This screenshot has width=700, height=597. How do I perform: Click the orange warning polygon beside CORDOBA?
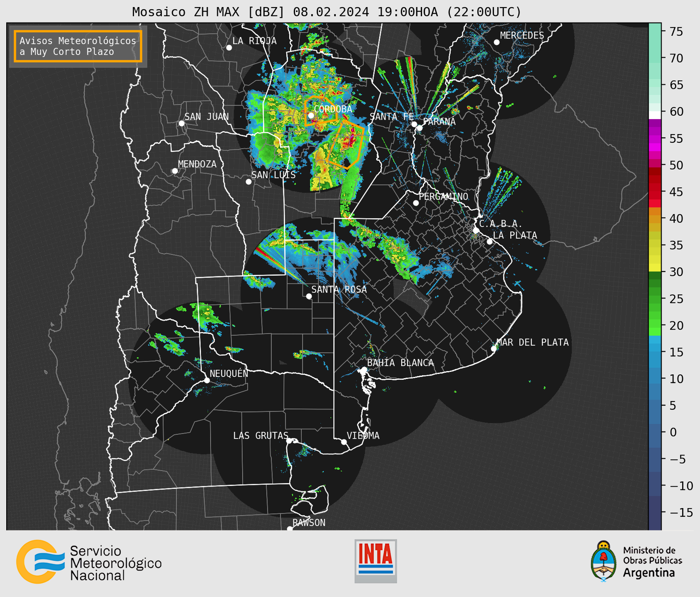point(320,111)
